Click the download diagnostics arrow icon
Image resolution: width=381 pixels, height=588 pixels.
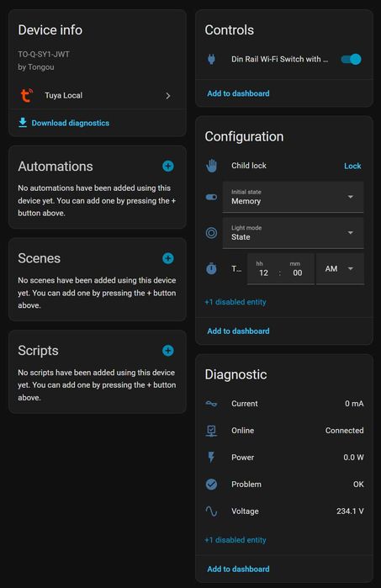click(23, 122)
